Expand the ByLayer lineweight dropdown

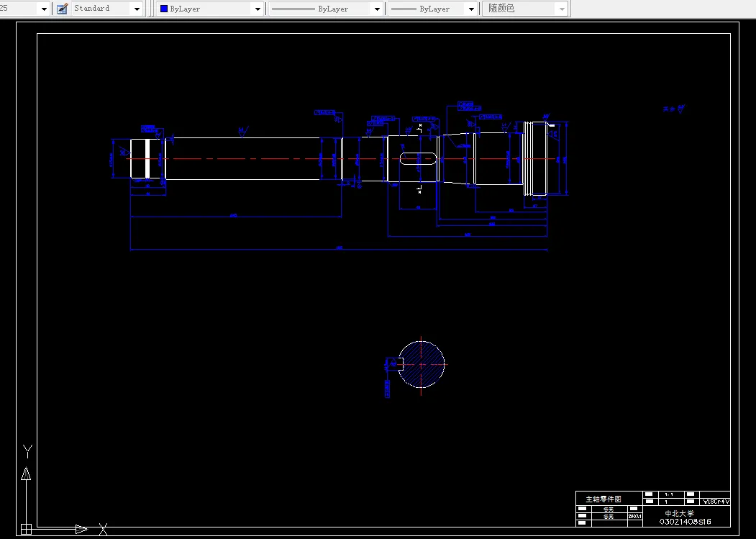tap(471, 9)
